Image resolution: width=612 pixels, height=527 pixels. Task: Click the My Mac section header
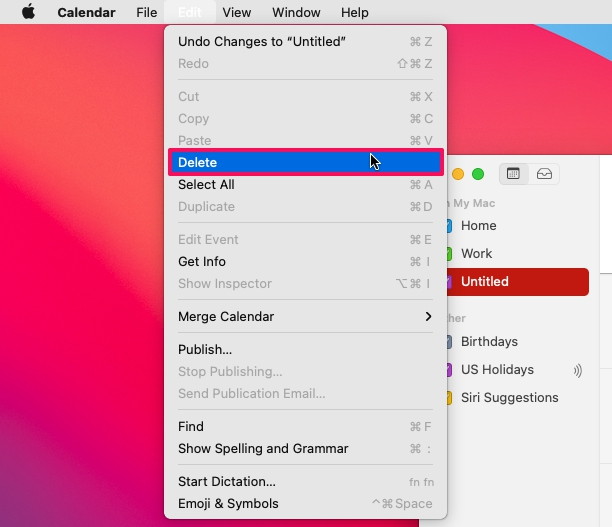point(471,203)
